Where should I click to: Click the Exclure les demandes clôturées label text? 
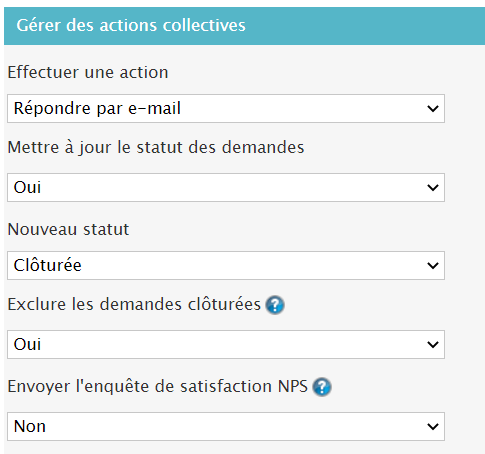point(134,304)
